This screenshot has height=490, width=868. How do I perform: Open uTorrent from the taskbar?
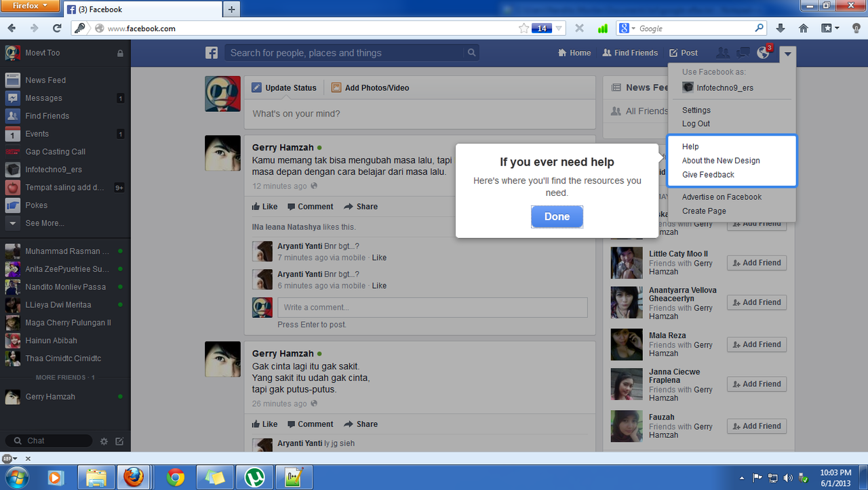pos(254,478)
